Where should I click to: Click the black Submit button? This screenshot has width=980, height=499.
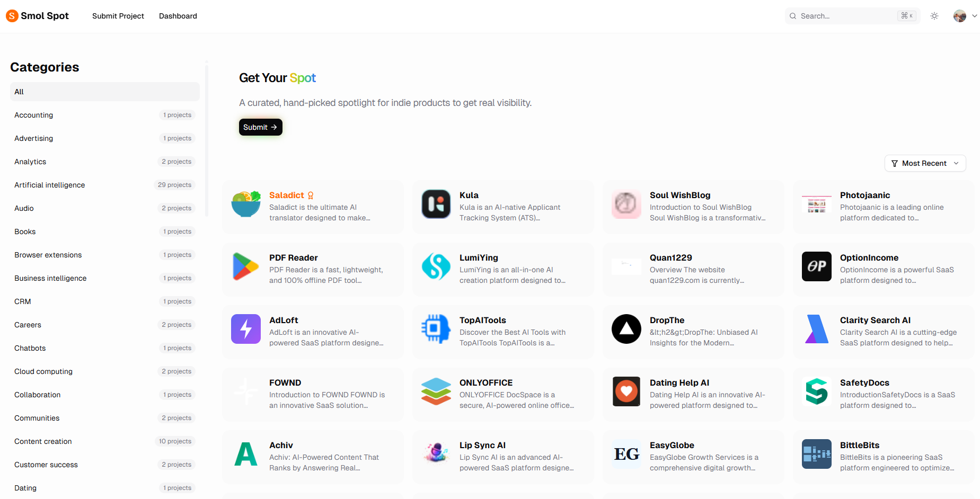pyautogui.click(x=261, y=127)
